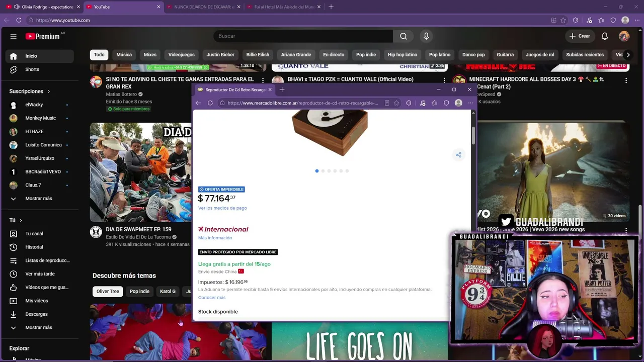The height and width of the screenshot is (362, 644).
Task: Open new tab in Mercado Libre window
Action: [282, 89]
